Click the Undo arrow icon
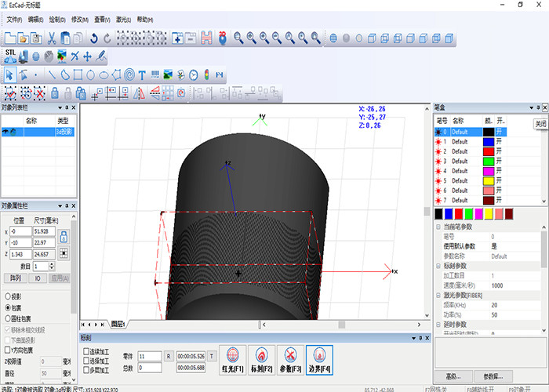Image resolution: width=549 pixels, height=392 pixels. [93, 37]
